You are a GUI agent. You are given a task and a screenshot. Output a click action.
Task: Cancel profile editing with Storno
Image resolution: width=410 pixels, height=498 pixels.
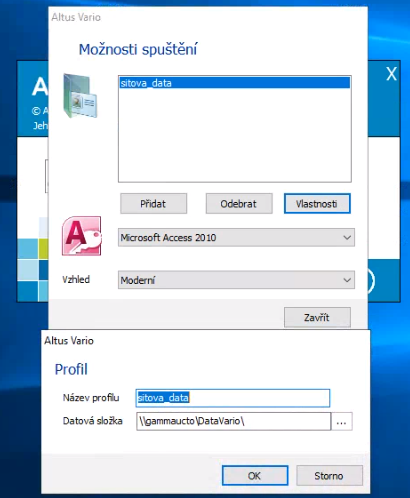pos(329,476)
